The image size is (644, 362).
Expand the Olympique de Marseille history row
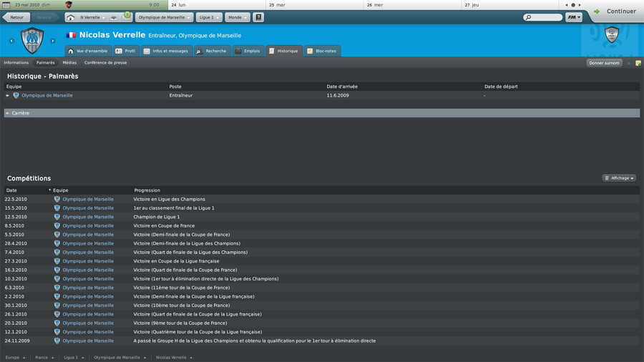click(8, 95)
